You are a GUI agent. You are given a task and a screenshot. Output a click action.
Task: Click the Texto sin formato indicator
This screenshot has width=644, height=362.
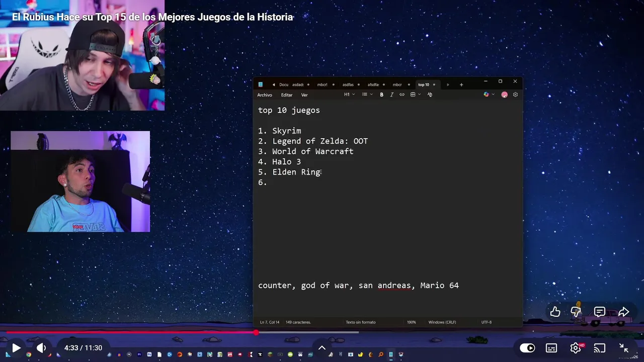pos(361,322)
